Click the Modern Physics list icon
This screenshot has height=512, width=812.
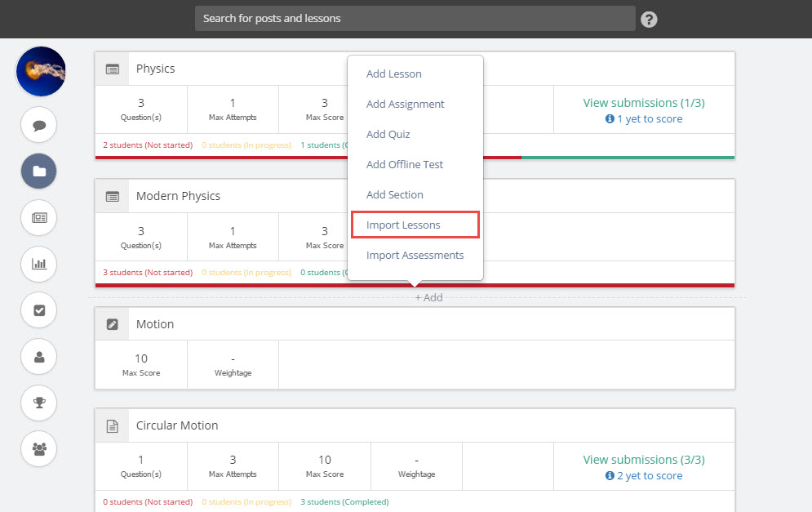point(113,197)
